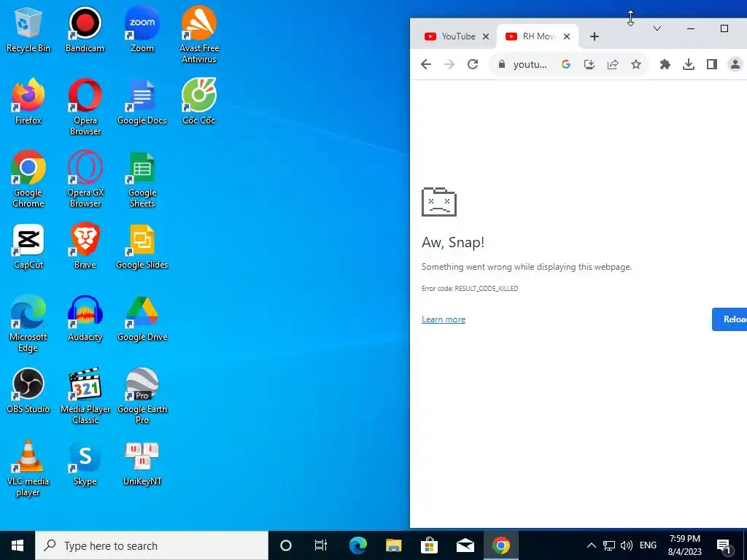Select the Opera GX Browser shortcut
The width and height of the screenshot is (747, 560).
(x=85, y=179)
